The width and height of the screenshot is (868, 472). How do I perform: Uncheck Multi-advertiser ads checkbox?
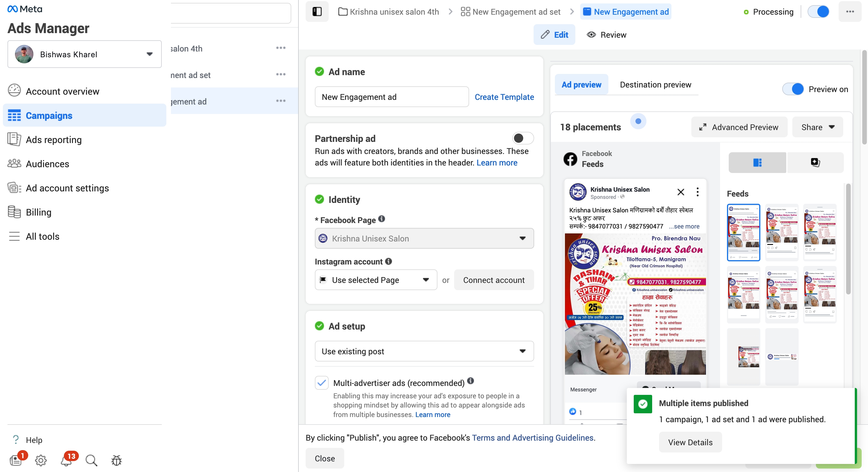pyautogui.click(x=321, y=383)
